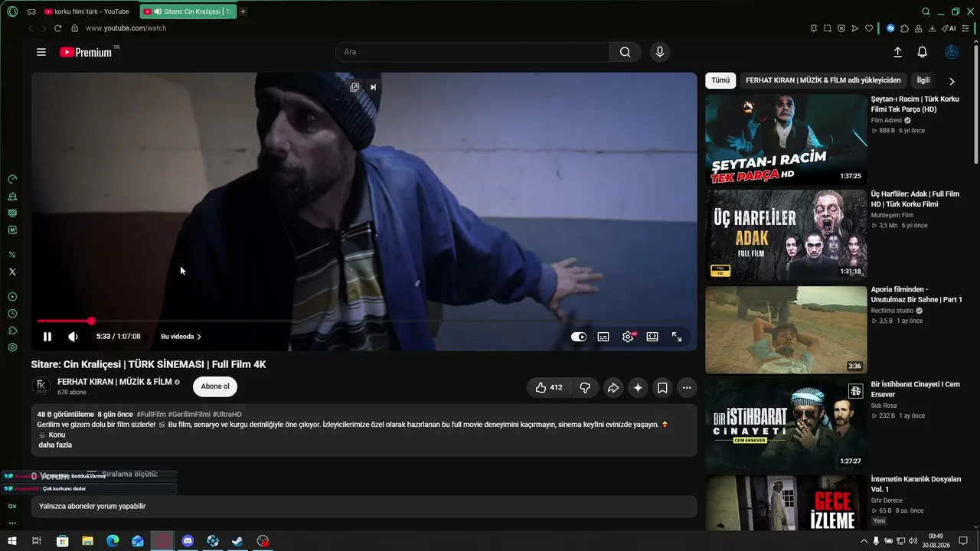980x551 pixels.
Task: Open YouTube notifications bell
Action: point(923,52)
